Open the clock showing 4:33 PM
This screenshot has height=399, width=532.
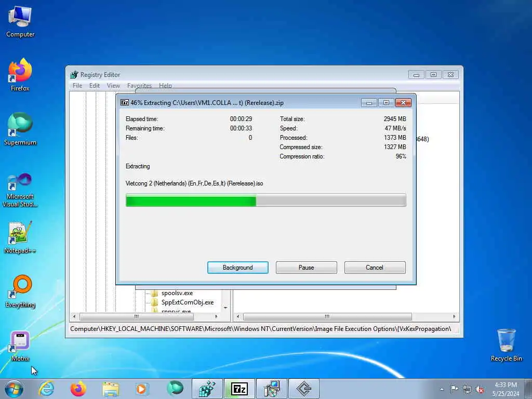(x=506, y=389)
